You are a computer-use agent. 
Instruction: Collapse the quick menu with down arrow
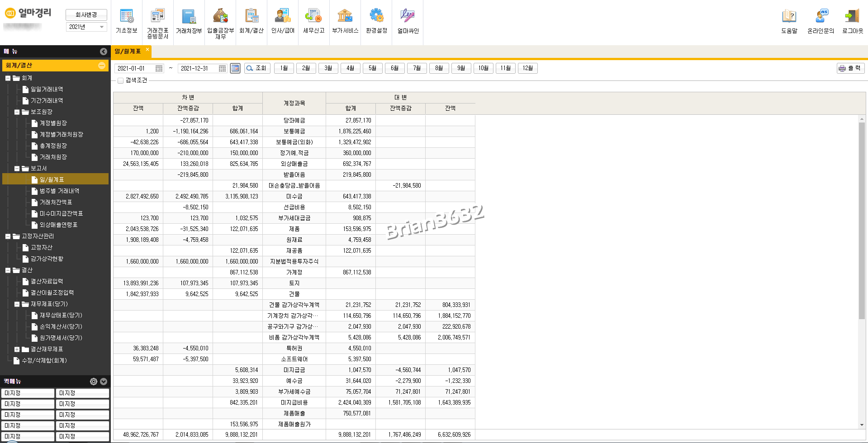(104, 382)
